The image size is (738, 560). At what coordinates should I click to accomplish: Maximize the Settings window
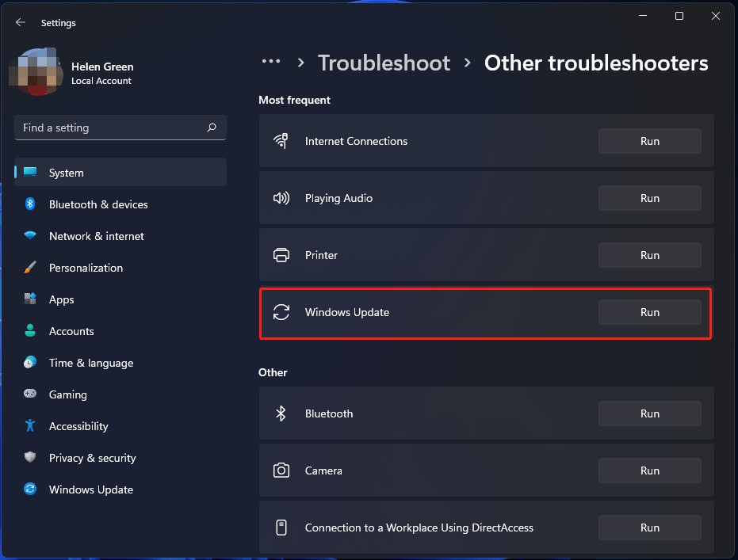(679, 16)
